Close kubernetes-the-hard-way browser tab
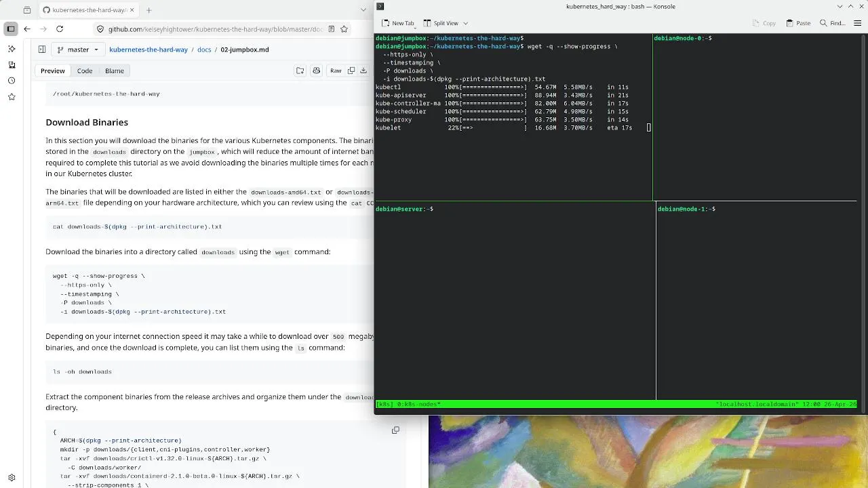 [132, 10]
